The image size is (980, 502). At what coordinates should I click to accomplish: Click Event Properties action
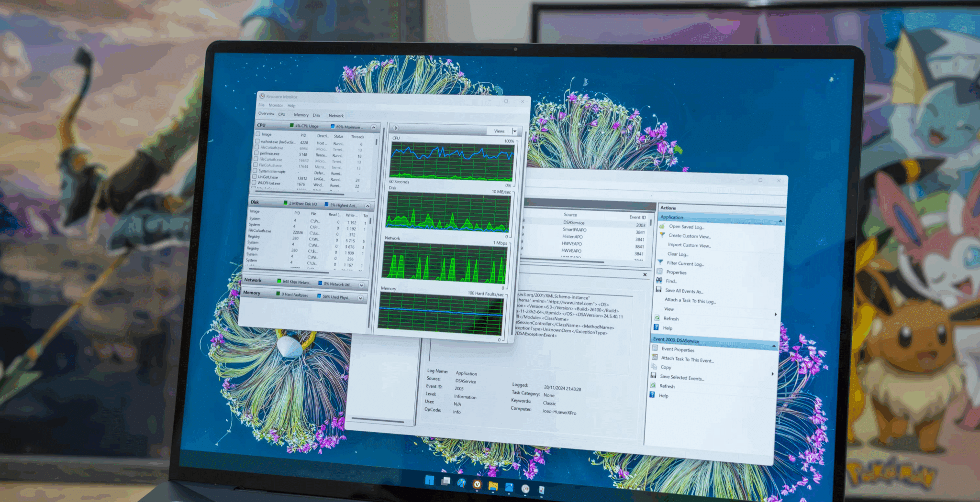678,349
